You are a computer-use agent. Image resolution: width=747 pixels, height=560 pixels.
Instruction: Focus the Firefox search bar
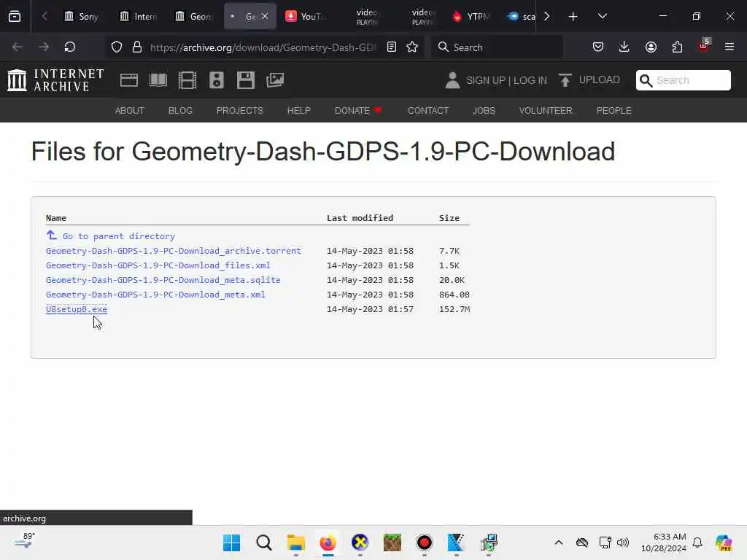496,47
